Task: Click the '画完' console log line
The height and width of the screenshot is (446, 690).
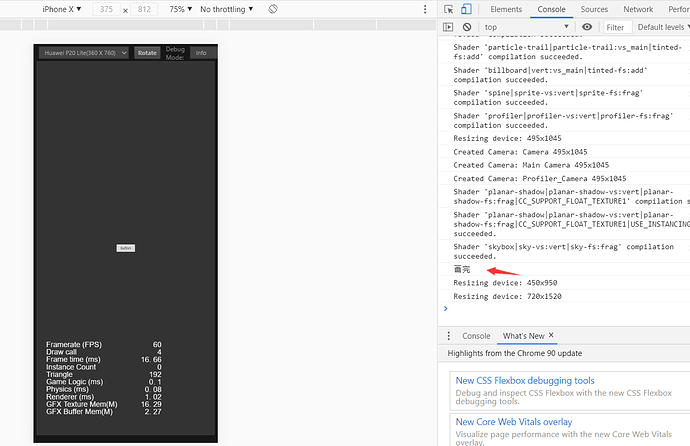Action: click(x=462, y=269)
